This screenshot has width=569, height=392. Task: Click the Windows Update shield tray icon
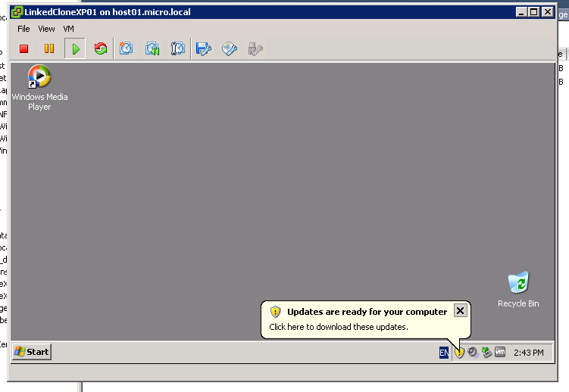459,352
